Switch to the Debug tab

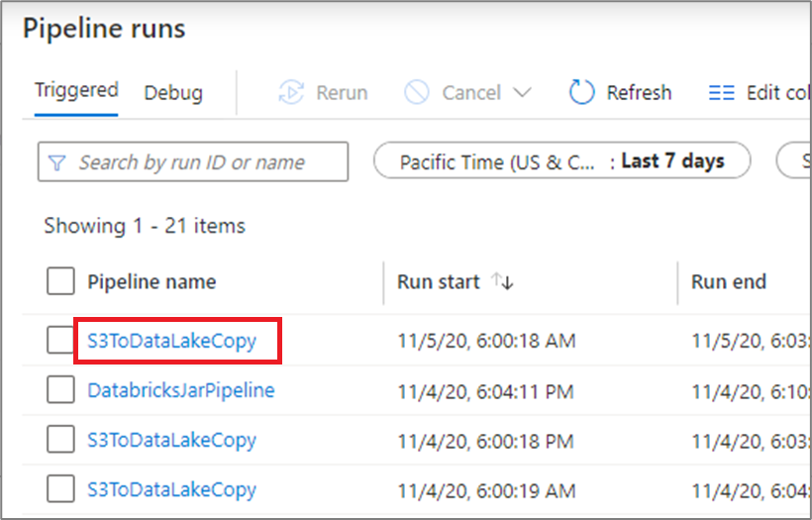pos(173,93)
